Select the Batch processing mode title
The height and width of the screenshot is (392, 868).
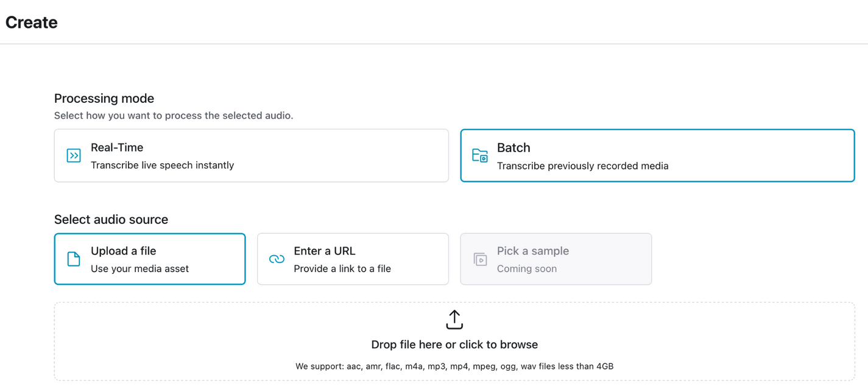tap(513, 147)
